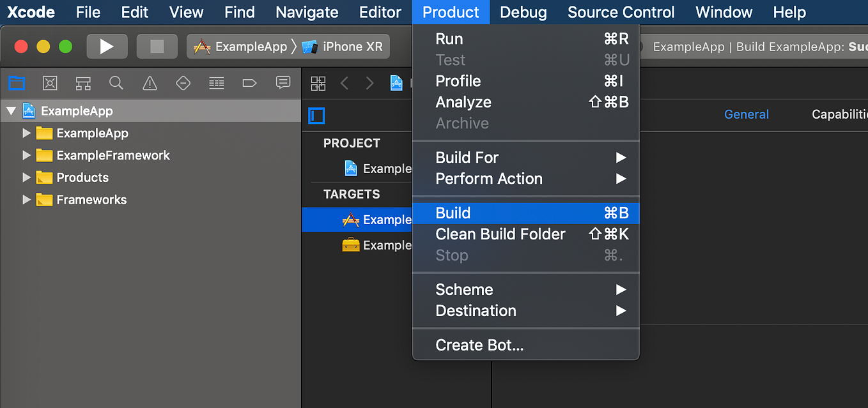Open the Project navigator icon
The width and height of the screenshot is (868, 408).
tap(17, 83)
